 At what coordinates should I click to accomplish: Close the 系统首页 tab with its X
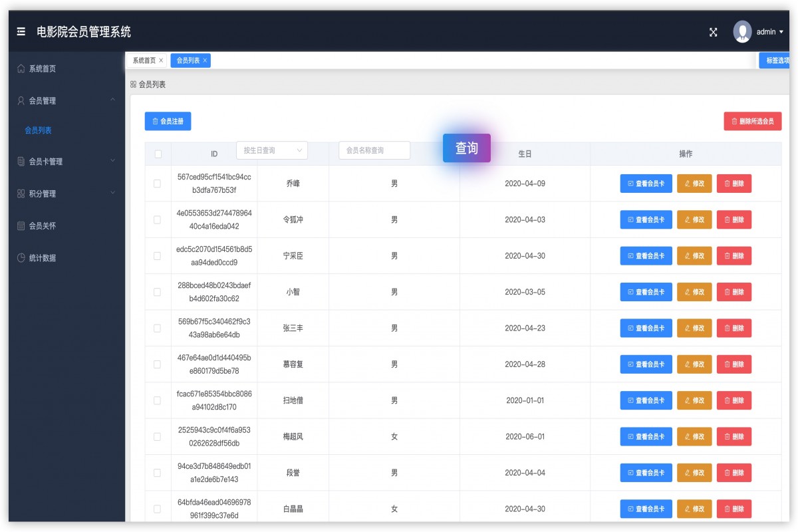[161, 61]
